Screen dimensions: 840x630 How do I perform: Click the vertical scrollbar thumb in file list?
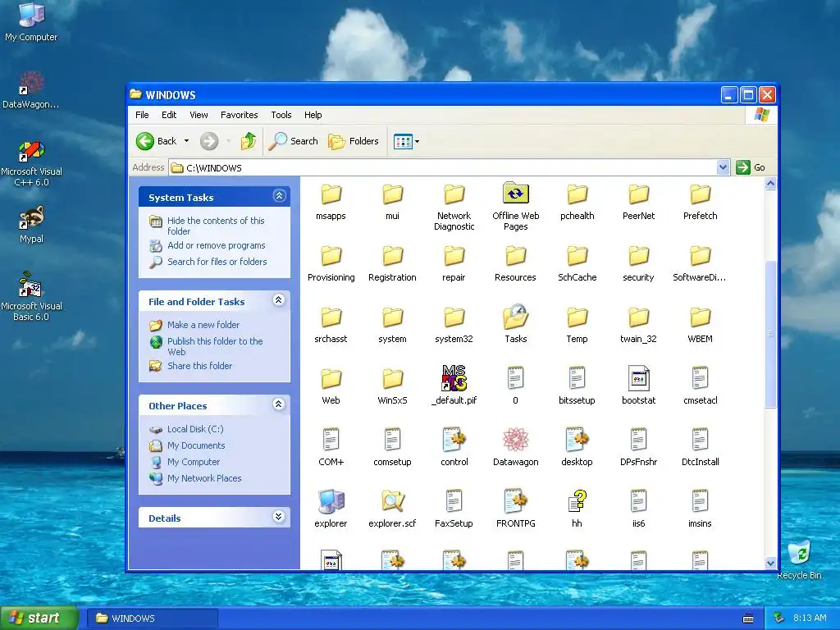pyautogui.click(x=770, y=334)
